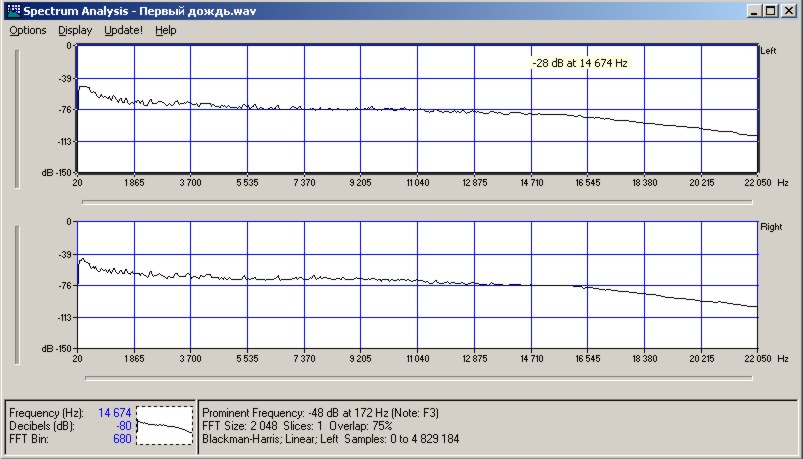Click the Prominent Frequency info text
803x459 pixels.
[x=320, y=412]
